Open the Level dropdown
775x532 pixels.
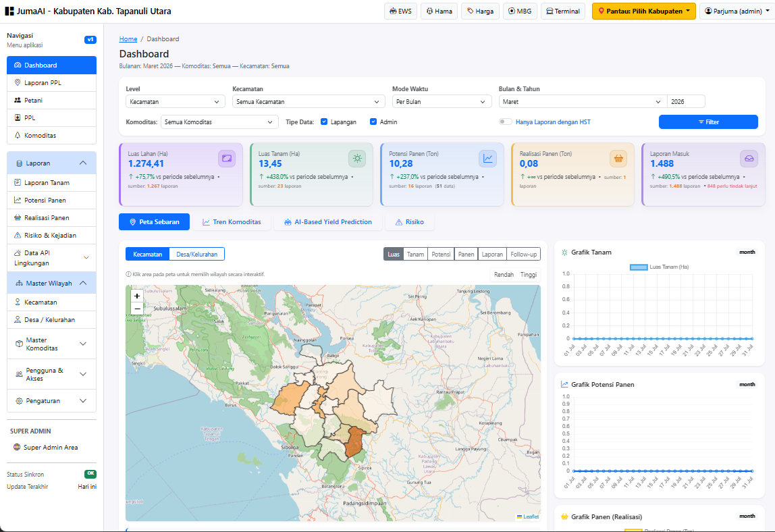click(x=176, y=102)
